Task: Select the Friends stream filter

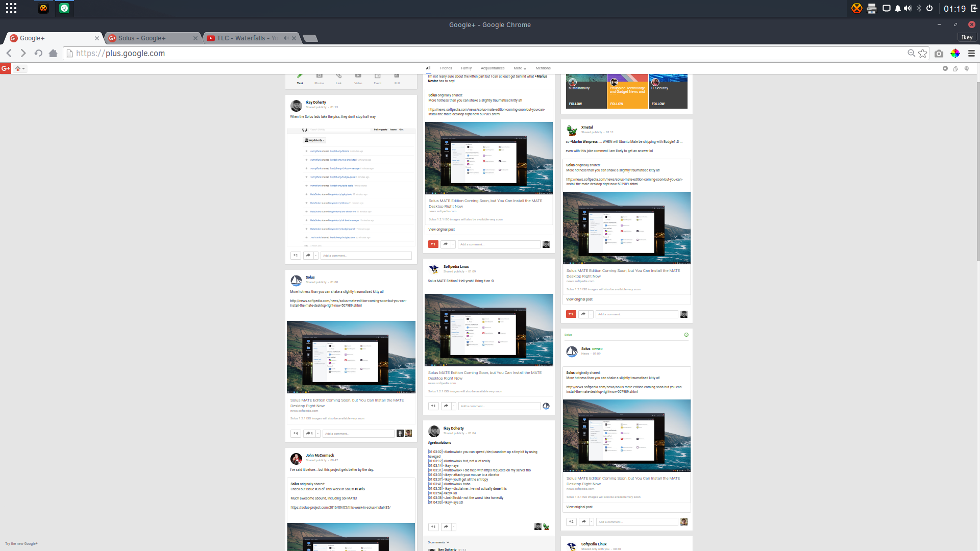Action: 446,68
